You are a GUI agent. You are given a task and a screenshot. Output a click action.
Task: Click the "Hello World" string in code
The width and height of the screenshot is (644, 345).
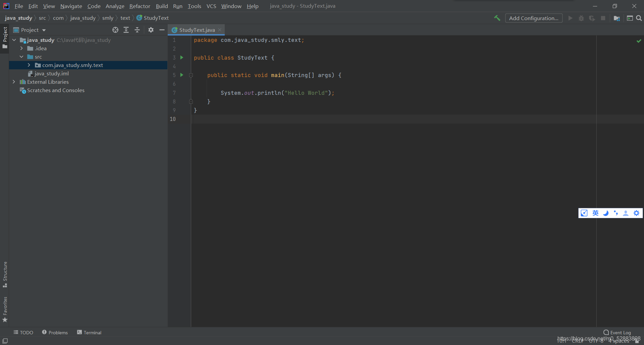(x=306, y=93)
